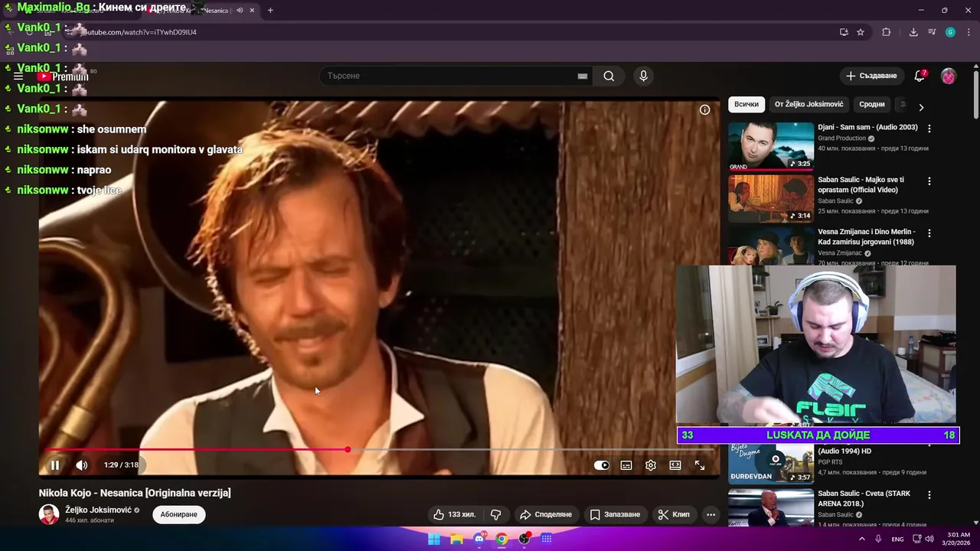Screen dimensions: 980x551
Task: Show next filter chips with the arrow
Action: [921, 107]
